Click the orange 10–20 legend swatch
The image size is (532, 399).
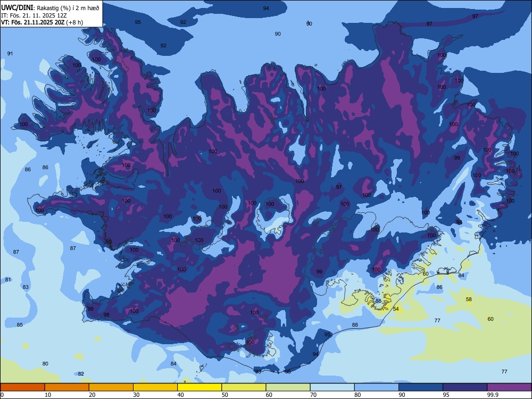click(67, 387)
